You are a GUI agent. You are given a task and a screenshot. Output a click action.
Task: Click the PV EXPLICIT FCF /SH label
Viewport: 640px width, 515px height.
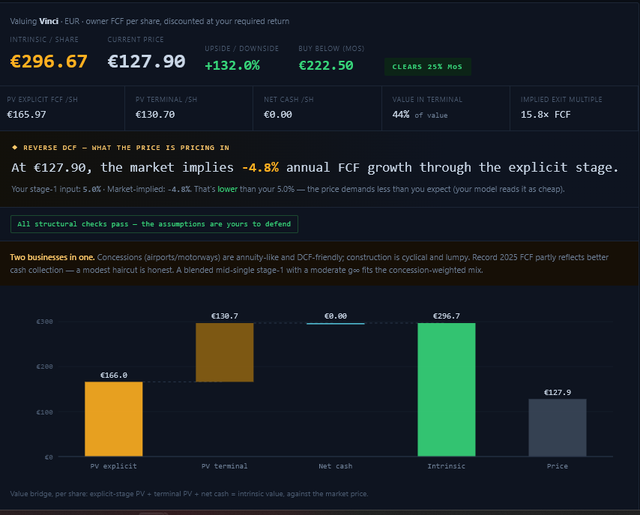[x=42, y=100]
